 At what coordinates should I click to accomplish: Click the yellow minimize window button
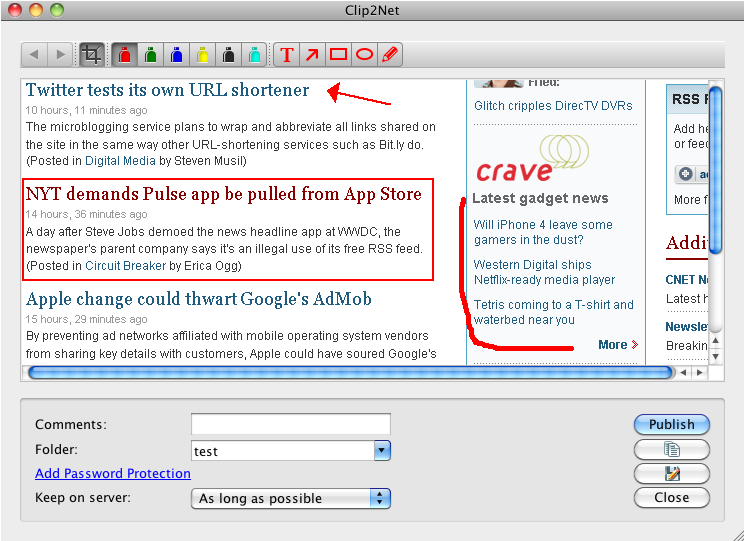coord(36,10)
